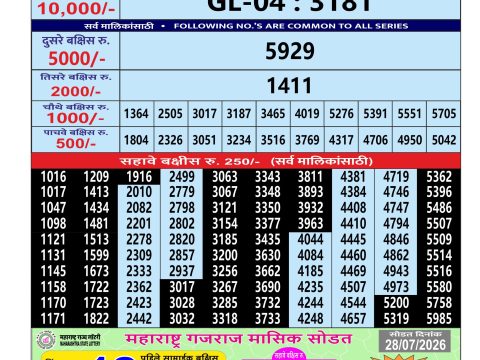Click sixth prize number 1822
Screen dimensions: 480x360
click(x=96, y=319)
